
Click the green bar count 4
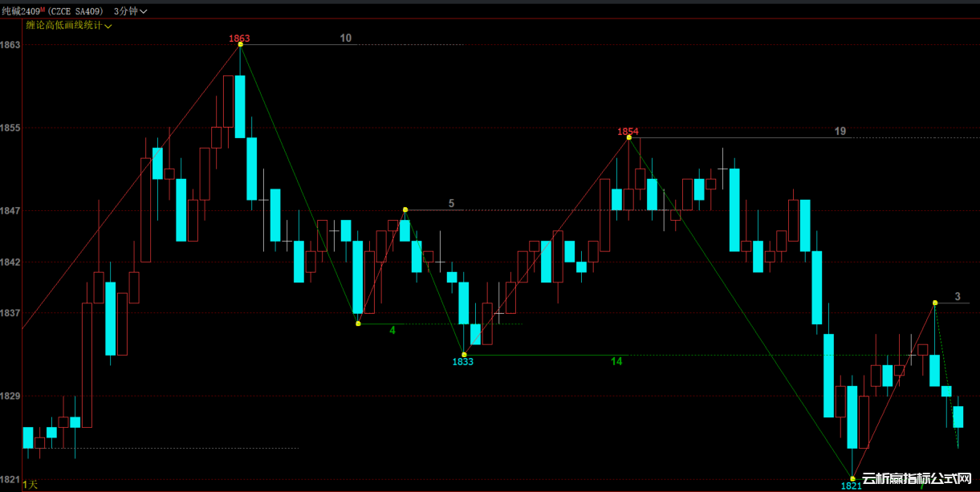pos(392,330)
